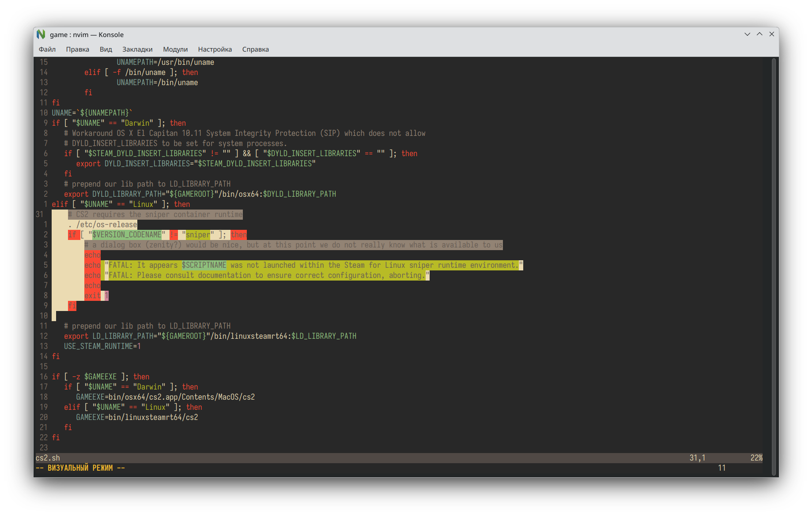This screenshot has height=517, width=812.
Task: Click the ВИЗУАЛЬНЫЙ РЕЖИМ mode indicator
Action: click(x=80, y=468)
